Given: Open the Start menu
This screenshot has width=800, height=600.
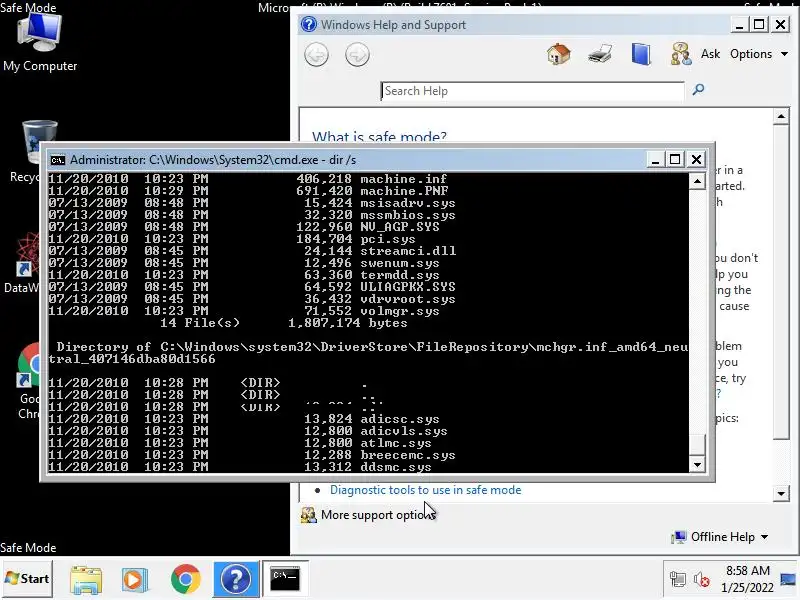Looking at the screenshot, I should point(27,579).
